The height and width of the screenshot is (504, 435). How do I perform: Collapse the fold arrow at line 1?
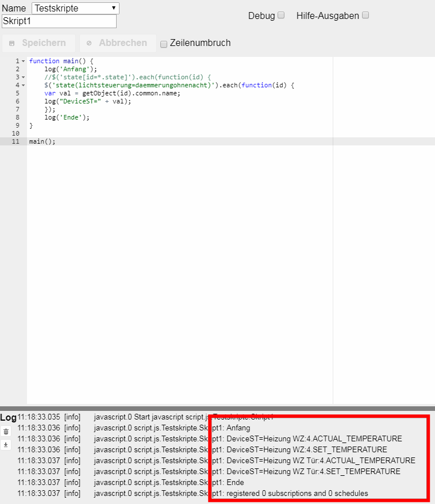(x=23, y=61)
